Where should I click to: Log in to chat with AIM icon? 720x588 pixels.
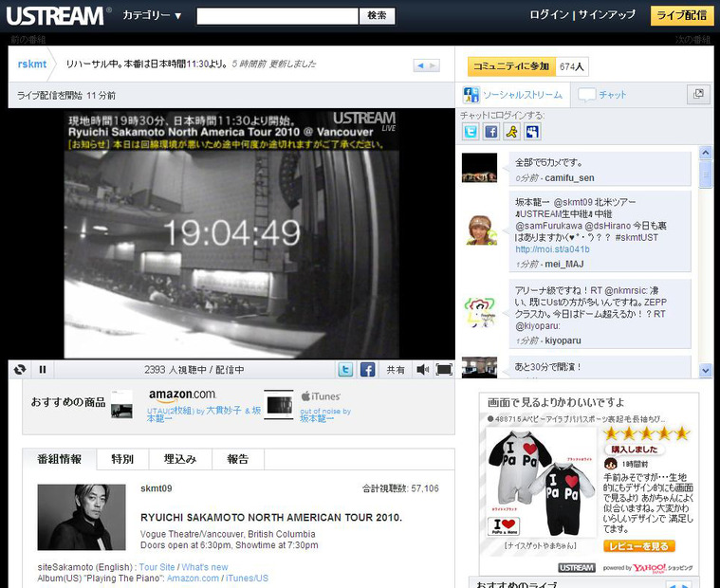coord(511,132)
